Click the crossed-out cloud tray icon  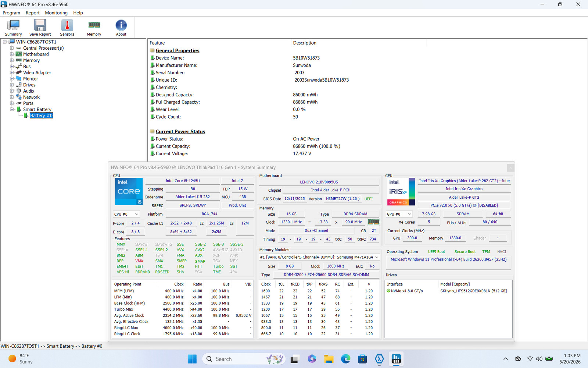pyautogui.click(x=518, y=359)
